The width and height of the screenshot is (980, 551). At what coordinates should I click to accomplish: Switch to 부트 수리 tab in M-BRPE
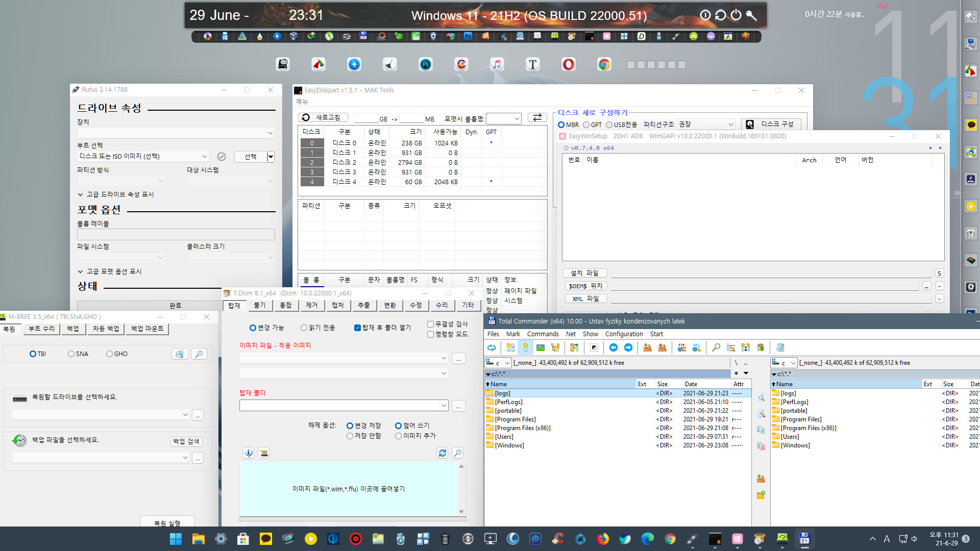pos(41,329)
